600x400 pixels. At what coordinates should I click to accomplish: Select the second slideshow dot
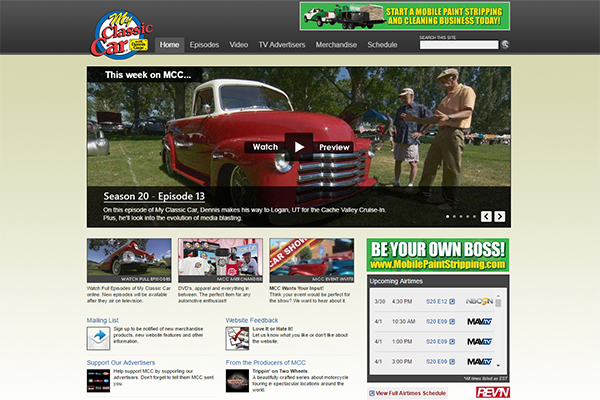coord(454,217)
